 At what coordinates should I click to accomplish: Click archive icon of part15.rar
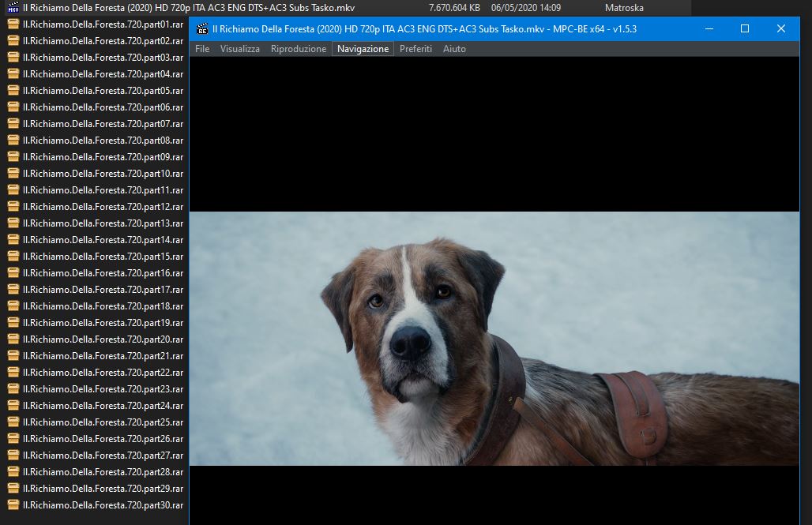click(x=13, y=257)
